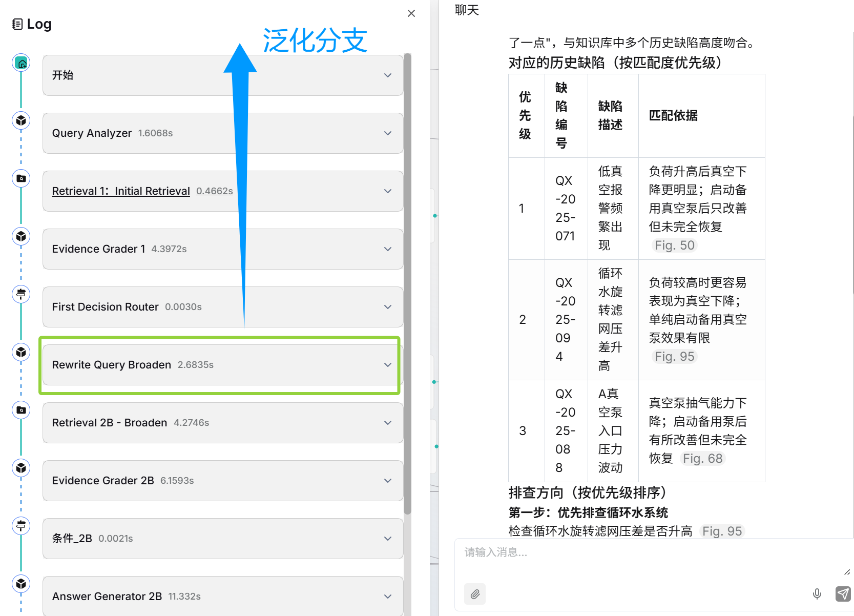Expand the First Decision Router entry
Viewport: 854px width, 616px height.
tap(388, 307)
